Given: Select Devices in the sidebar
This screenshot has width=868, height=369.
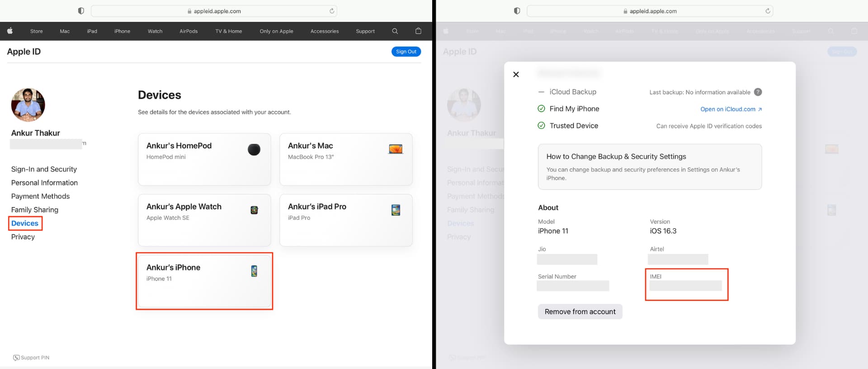Looking at the screenshot, I should coord(25,223).
